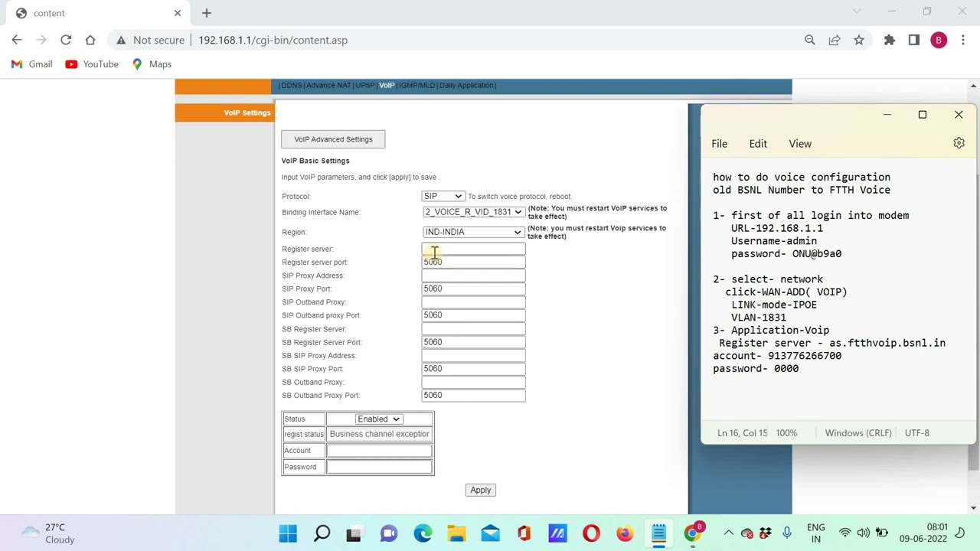The height and width of the screenshot is (551, 980).
Task: Toggle the Chrome side panel icon
Action: coord(914,40)
